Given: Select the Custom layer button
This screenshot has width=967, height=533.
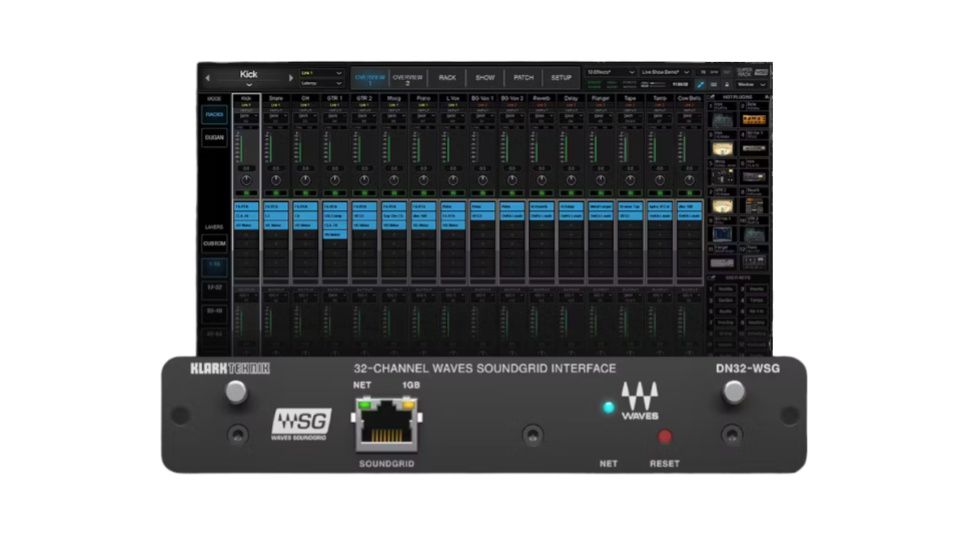Looking at the screenshot, I should (x=215, y=244).
